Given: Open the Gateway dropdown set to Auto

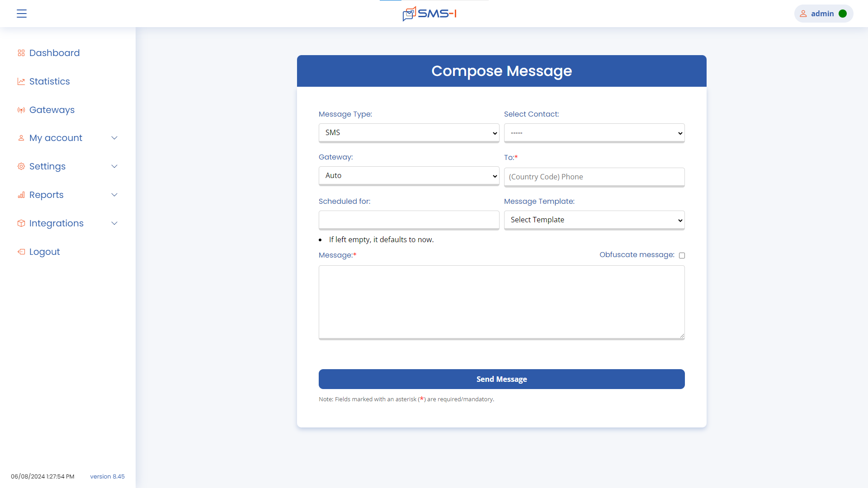Looking at the screenshot, I should (x=409, y=176).
